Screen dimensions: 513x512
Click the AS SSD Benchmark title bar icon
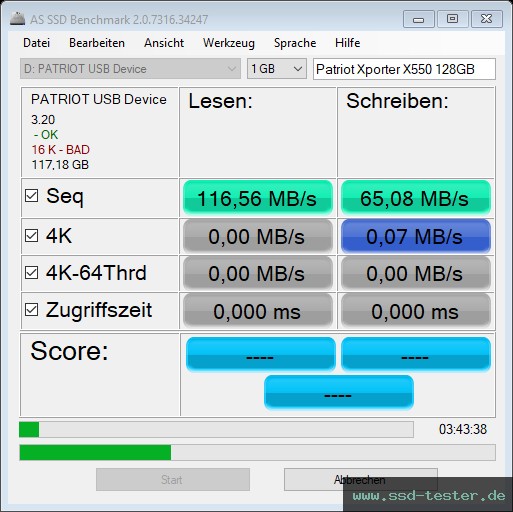pos(17,19)
